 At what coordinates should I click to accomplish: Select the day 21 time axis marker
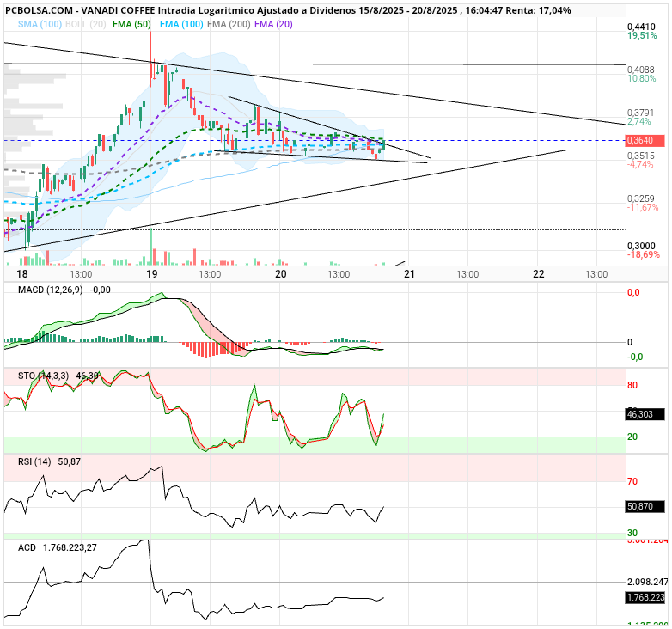coord(409,274)
